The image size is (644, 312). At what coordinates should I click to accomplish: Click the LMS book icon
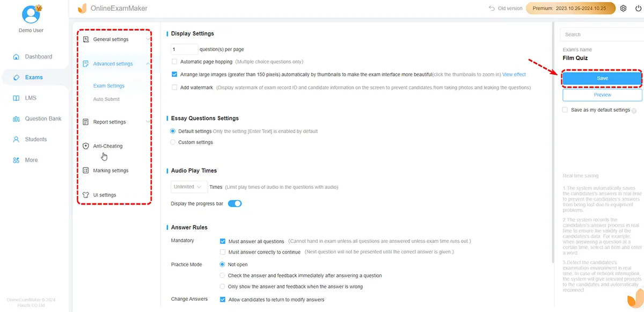click(16, 98)
